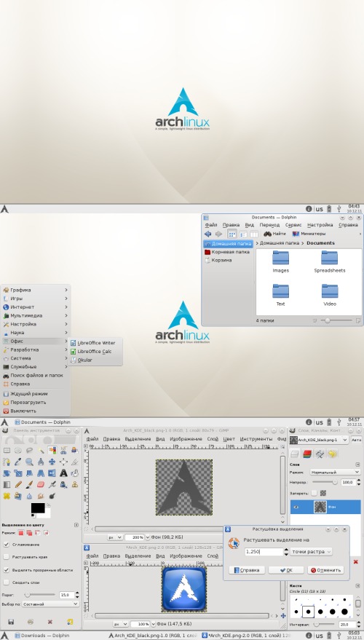Choose the pink Eraser tool
Screen dimensions: 364x640
coord(41,485)
